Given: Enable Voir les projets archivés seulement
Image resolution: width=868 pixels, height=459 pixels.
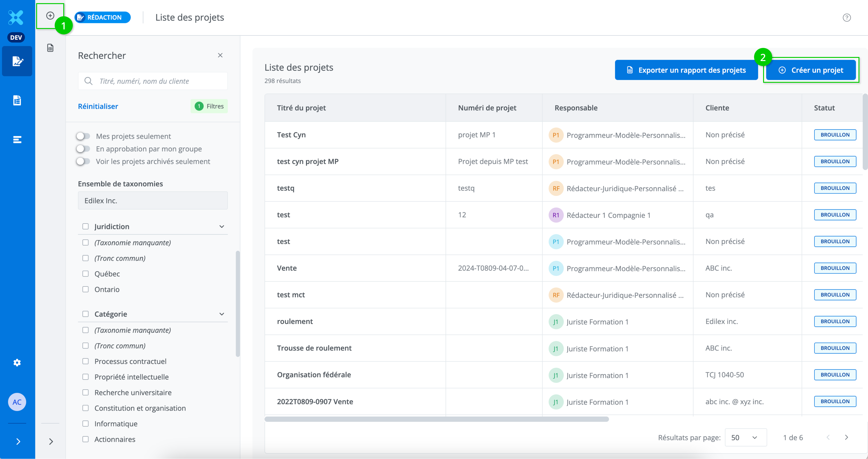Looking at the screenshot, I should (83, 161).
